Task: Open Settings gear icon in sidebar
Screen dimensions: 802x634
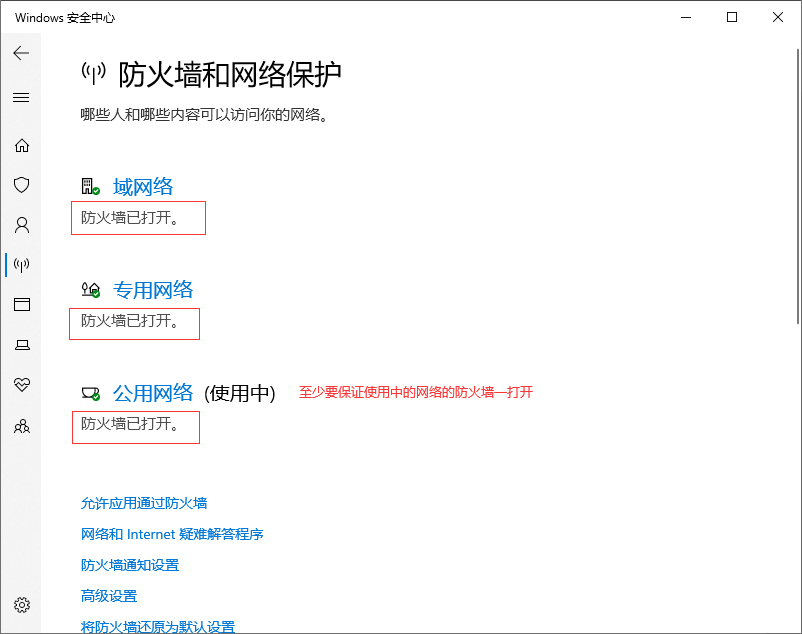Action: click(21, 605)
